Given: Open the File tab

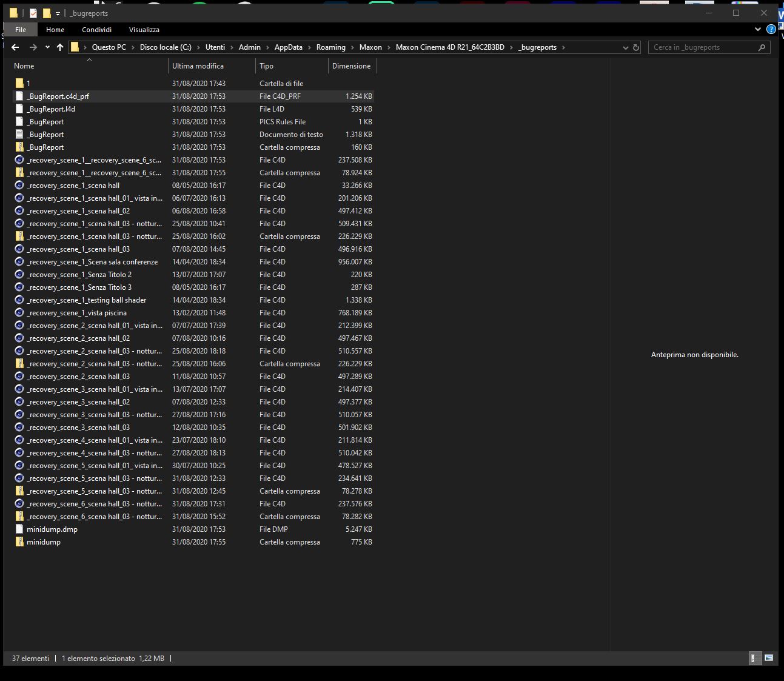Looking at the screenshot, I should coord(21,29).
